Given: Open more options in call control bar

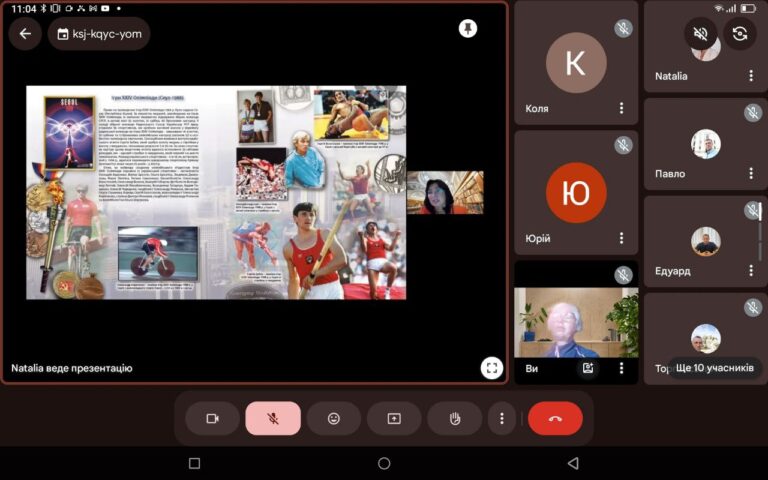Looking at the screenshot, I should coord(502,419).
